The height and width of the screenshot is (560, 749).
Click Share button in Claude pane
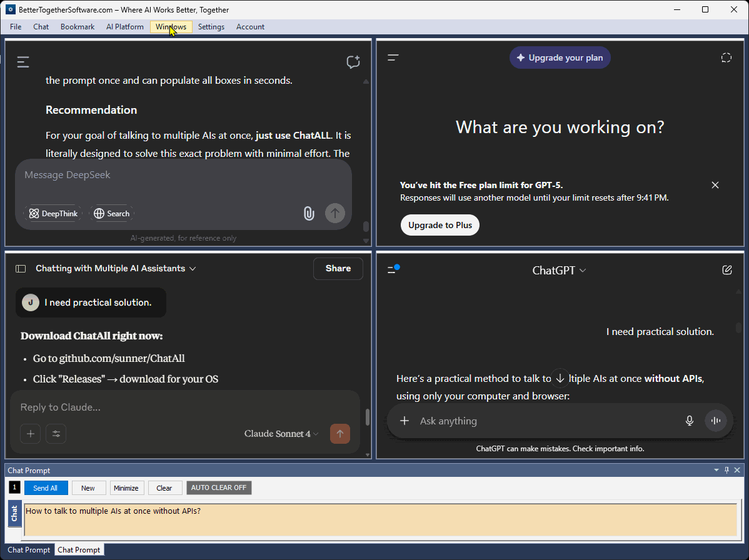coord(338,268)
